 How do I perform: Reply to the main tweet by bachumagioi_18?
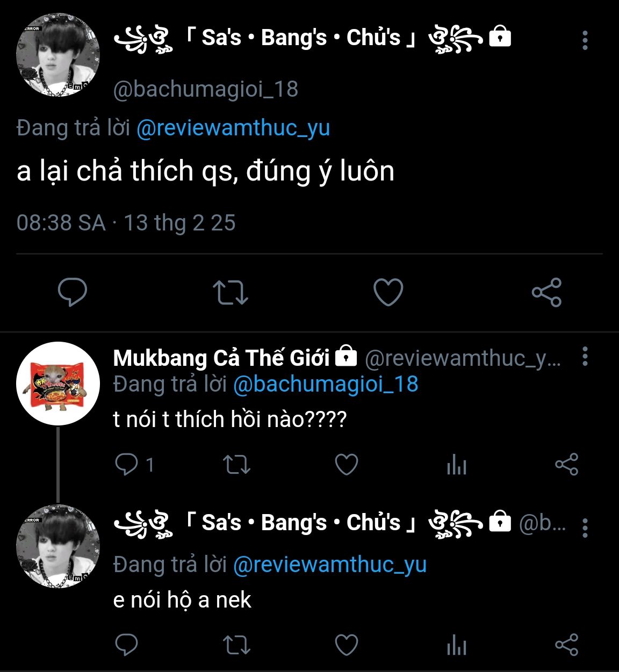[73, 292]
